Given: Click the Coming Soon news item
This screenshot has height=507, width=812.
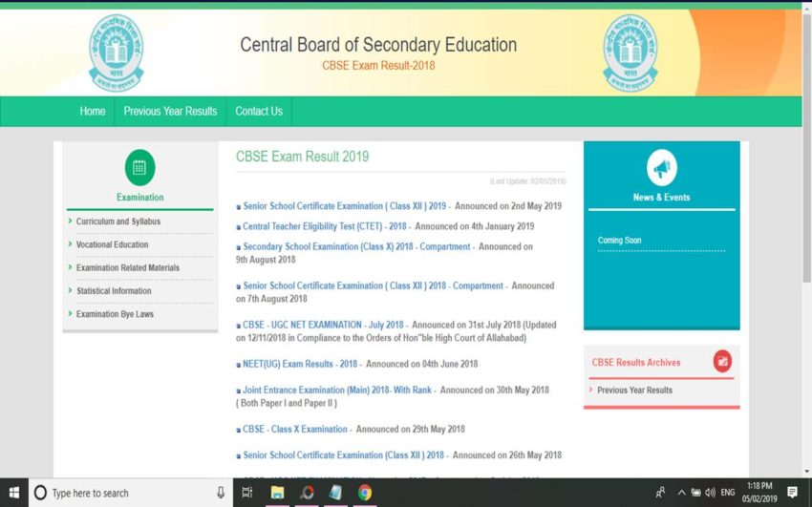Looking at the screenshot, I should click(x=619, y=241).
